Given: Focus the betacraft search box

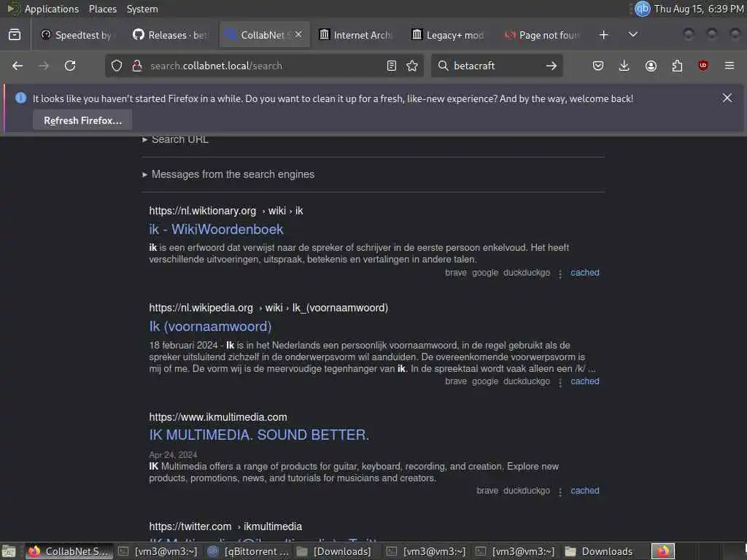Looking at the screenshot, I should tap(495, 66).
